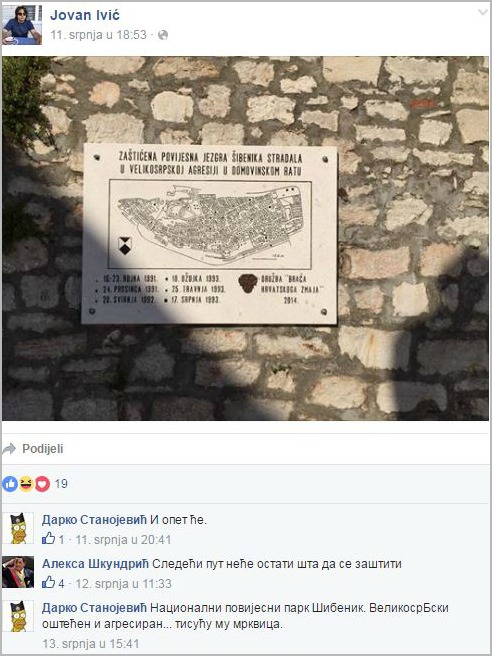Click the Podijeli share arrow icon

click(x=9, y=449)
